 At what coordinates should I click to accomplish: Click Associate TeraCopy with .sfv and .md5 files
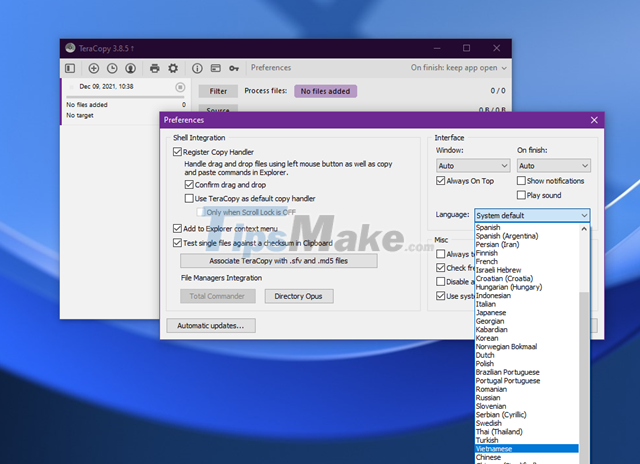279,261
